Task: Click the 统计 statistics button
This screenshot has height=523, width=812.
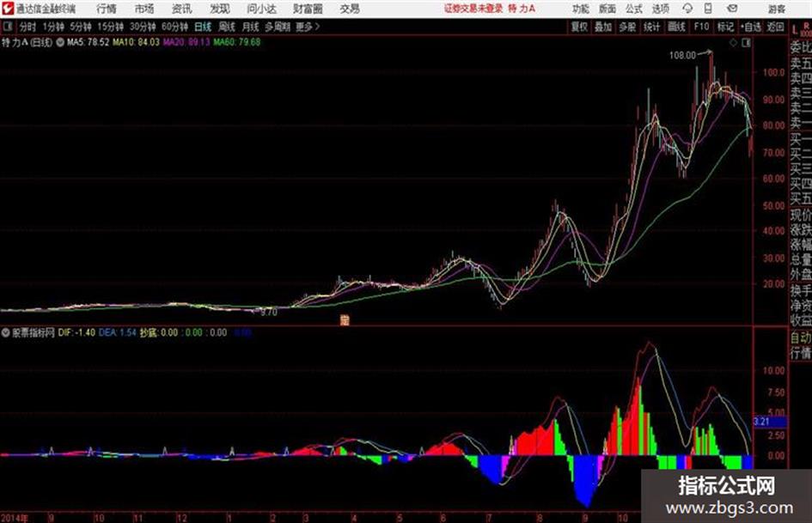Action: [x=652, y=27]
